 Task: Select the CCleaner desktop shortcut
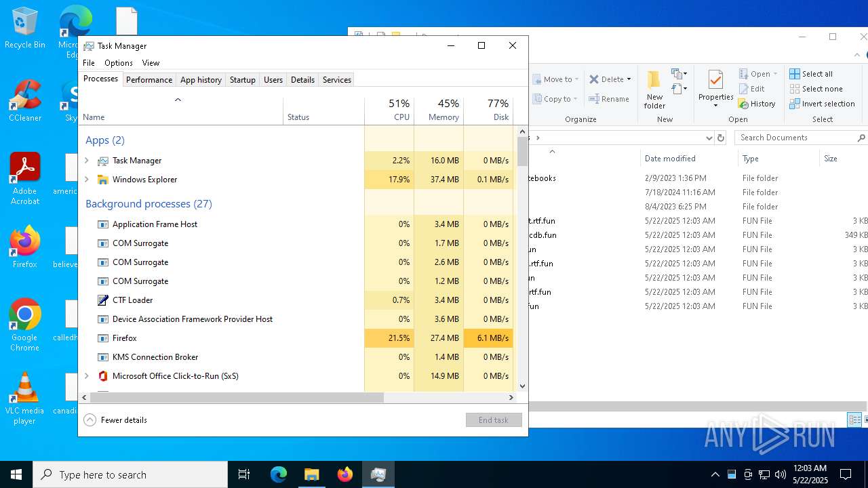(x=25, y=101)
